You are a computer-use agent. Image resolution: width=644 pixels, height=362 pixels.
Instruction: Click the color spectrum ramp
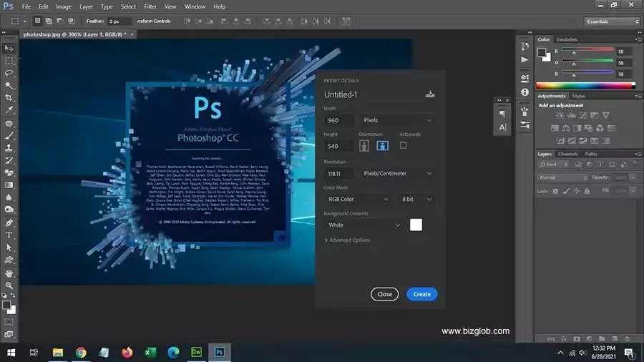tap(585, 85)
